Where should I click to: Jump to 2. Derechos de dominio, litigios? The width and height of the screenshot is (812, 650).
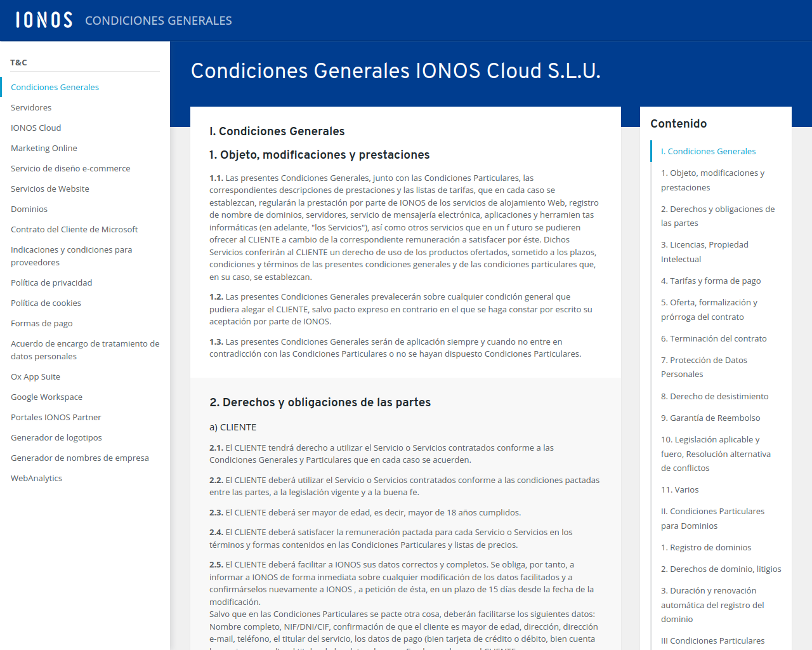721,569
